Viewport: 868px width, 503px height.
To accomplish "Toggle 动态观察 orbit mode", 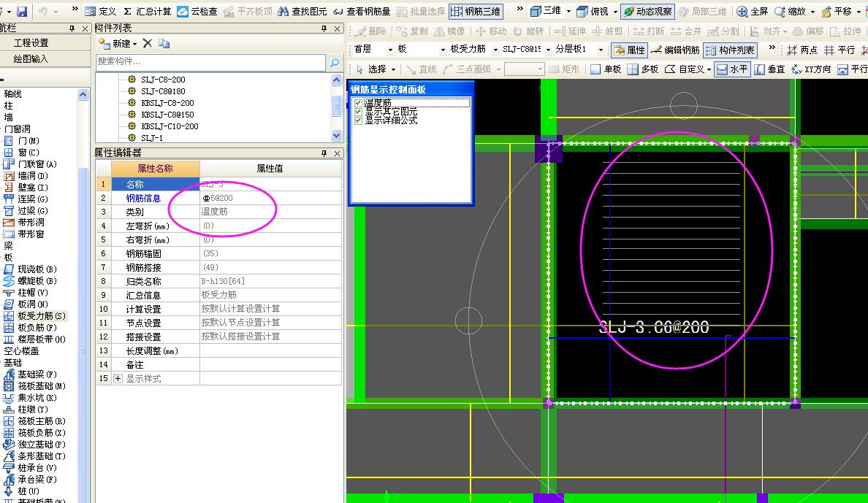I will 647,11.
